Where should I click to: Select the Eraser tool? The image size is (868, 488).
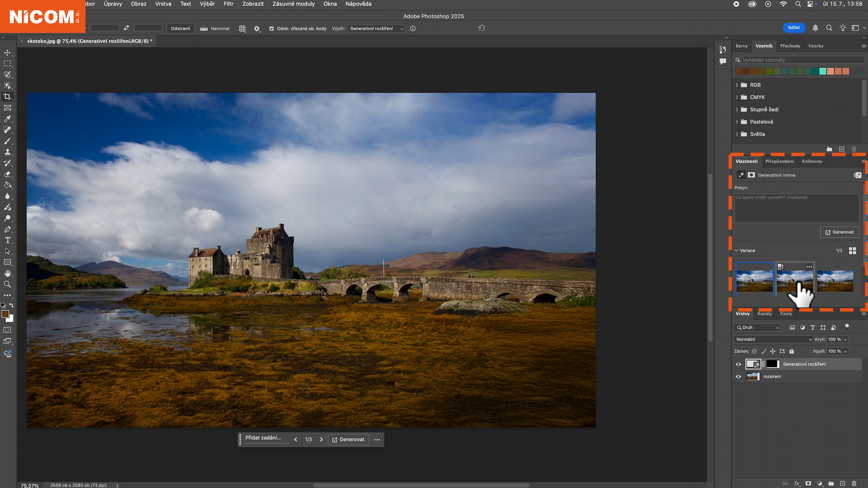[x=7, y=174]
